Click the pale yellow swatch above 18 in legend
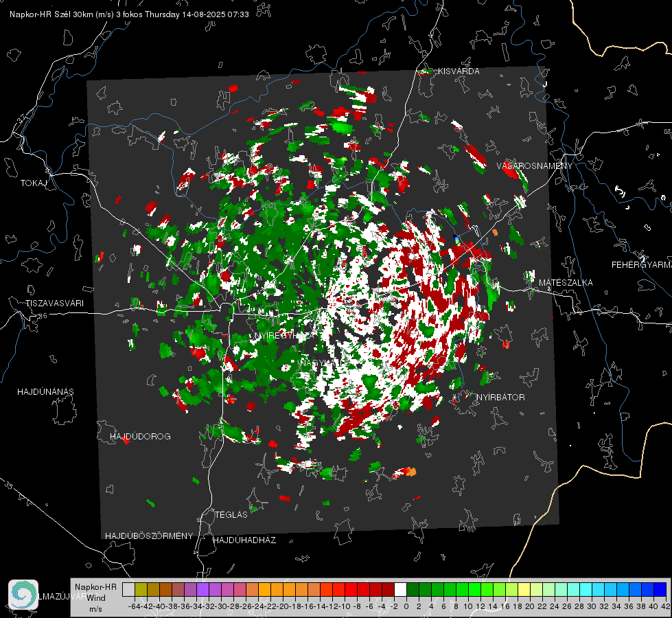This screenshot has width=672, height=618. (524, 589)
